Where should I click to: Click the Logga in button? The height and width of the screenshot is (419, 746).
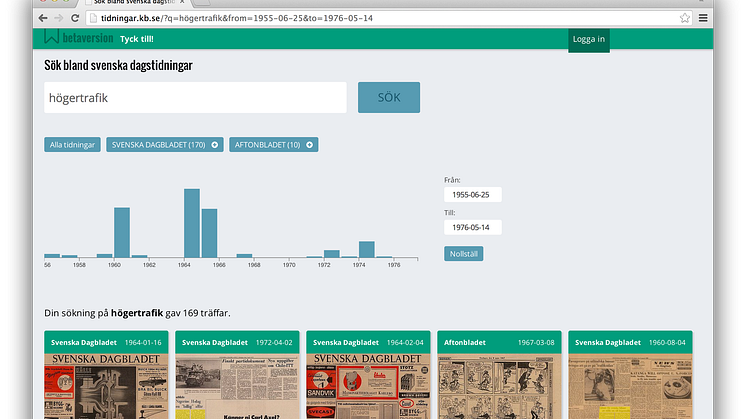(x=589, y=39)
